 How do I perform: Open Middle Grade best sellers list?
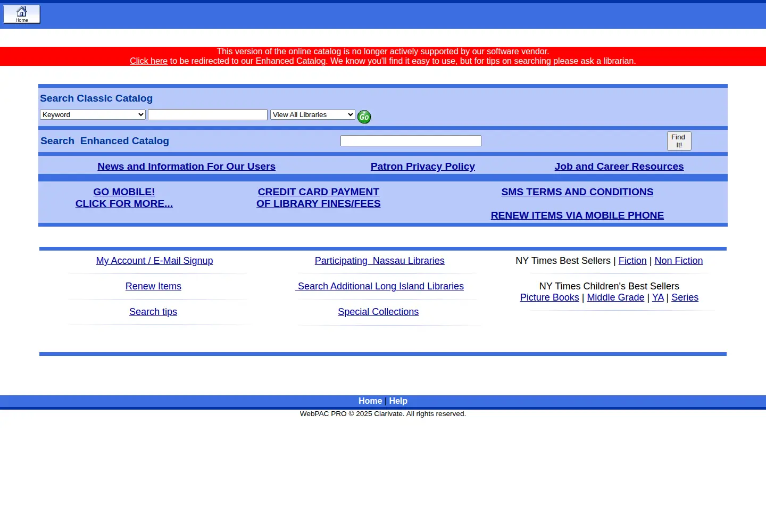coord(615,297)
